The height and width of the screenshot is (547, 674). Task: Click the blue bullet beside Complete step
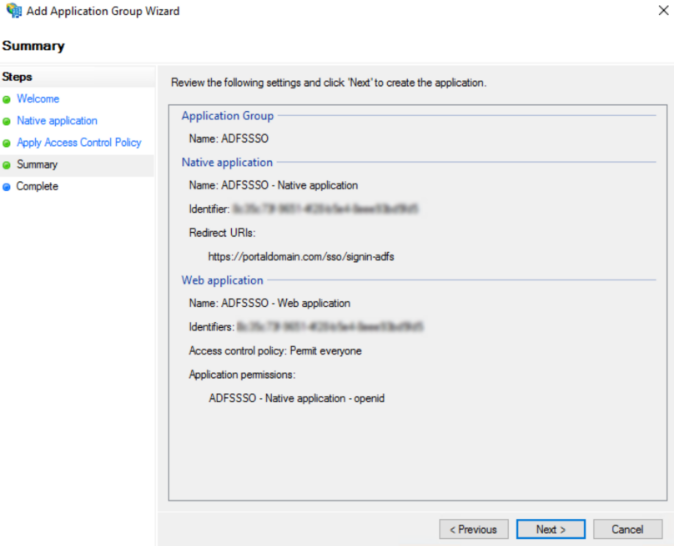pyautogui.click(x=7, y=187)
